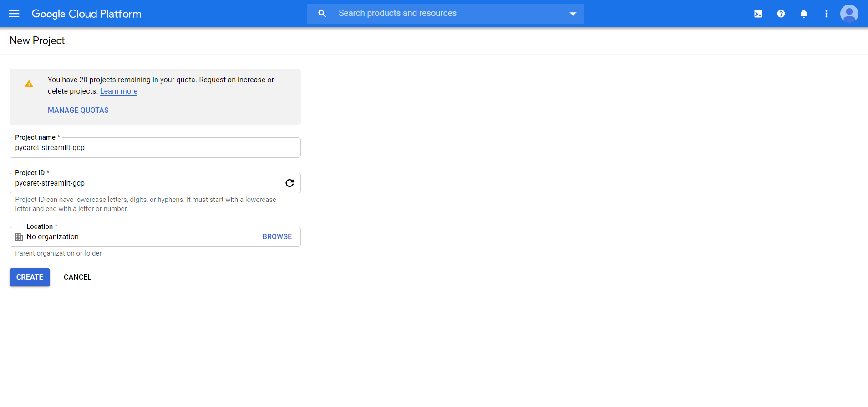Click the No organization location field
The image size is (868, 407).
(x=155, y=237)
